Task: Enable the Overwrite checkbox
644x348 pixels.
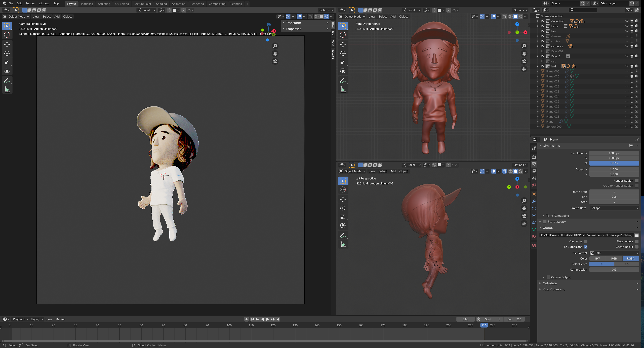Action: (585, 241)
